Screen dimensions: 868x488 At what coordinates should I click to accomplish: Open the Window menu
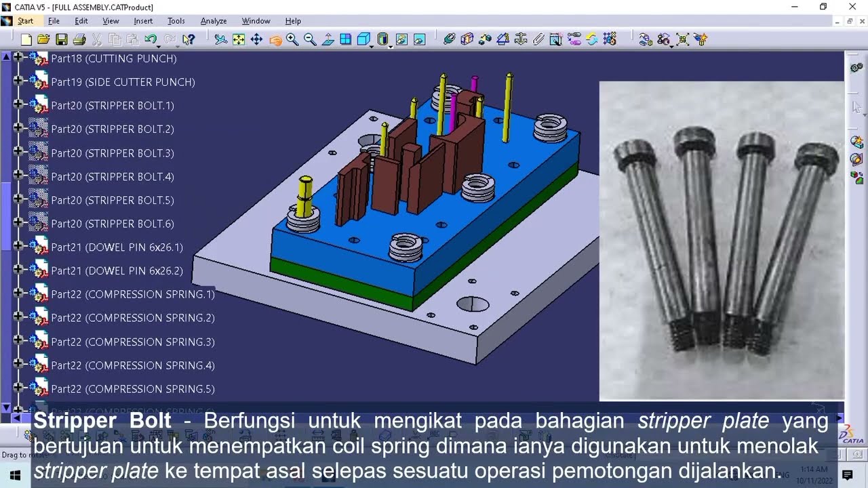[256, 21]
